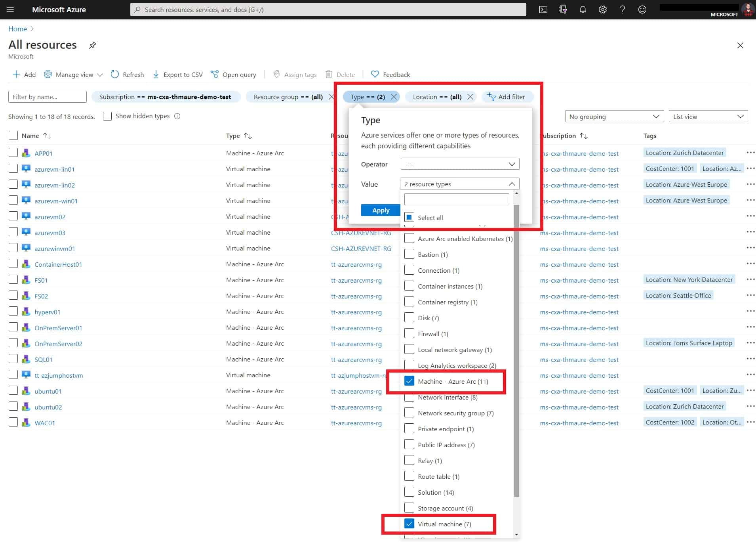Open the hamburger portal menu
Screen dimensions: 756x545
10,10
